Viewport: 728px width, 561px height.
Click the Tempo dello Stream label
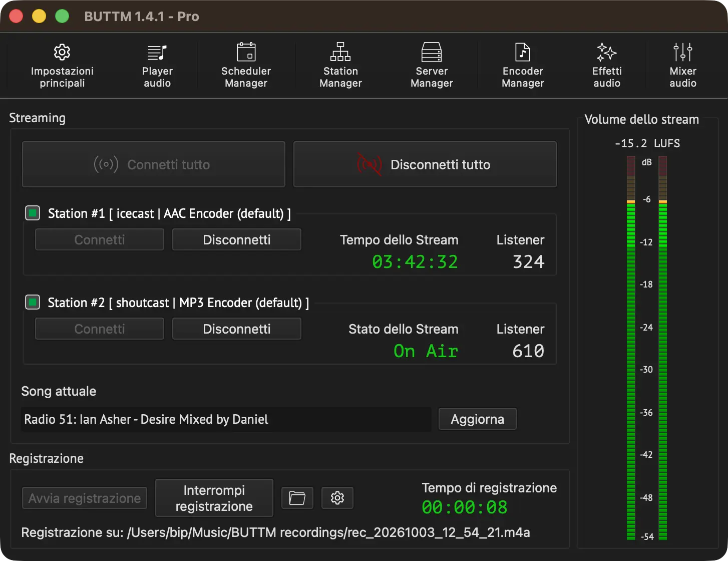(x=399, y=240)
